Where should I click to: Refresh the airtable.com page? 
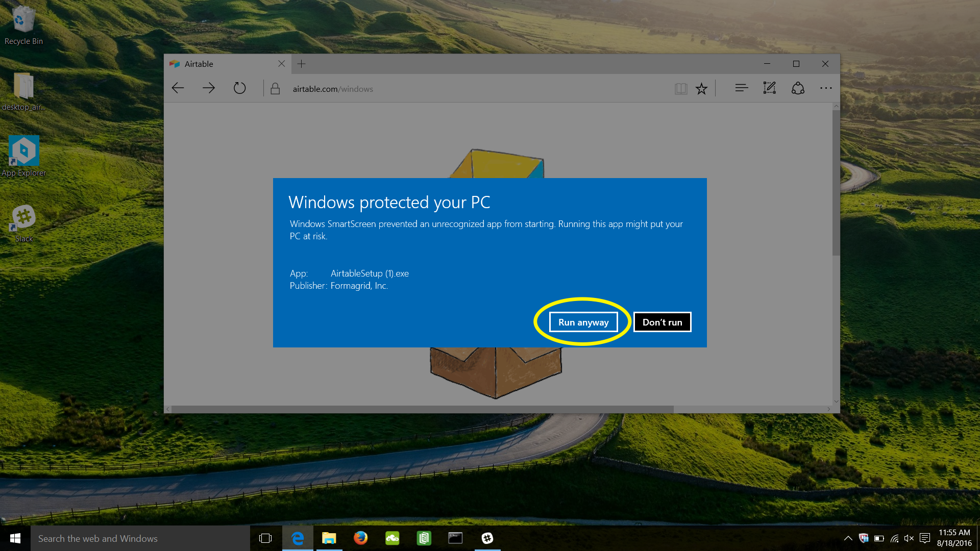[239, 88]
